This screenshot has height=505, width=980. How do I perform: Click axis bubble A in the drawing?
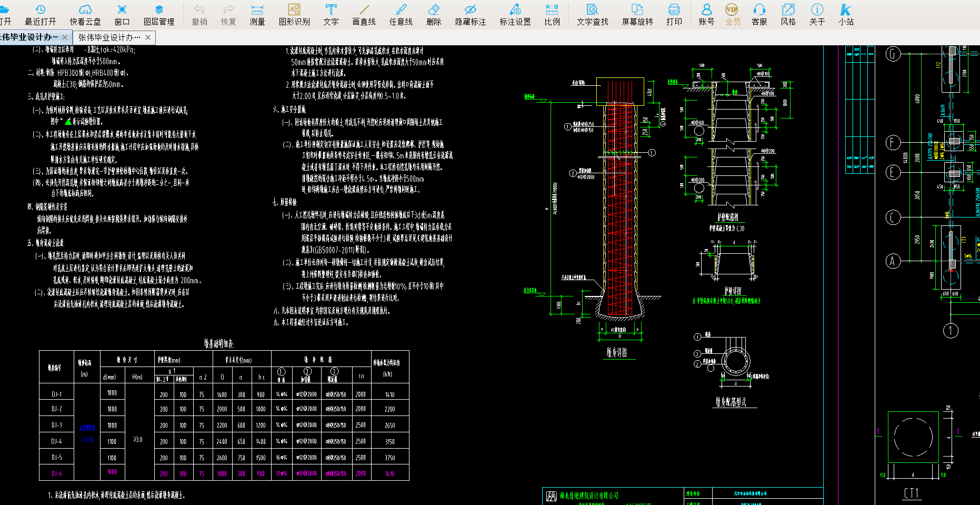point(893,261)
